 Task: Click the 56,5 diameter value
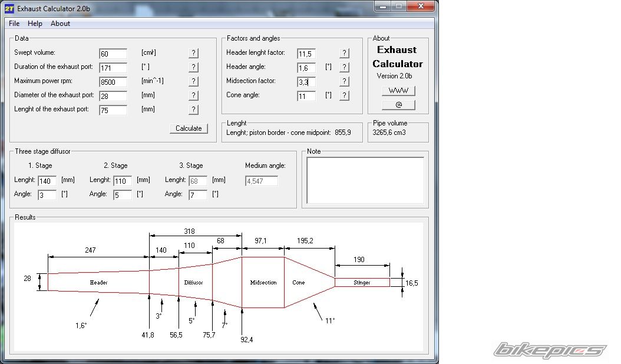176,335
